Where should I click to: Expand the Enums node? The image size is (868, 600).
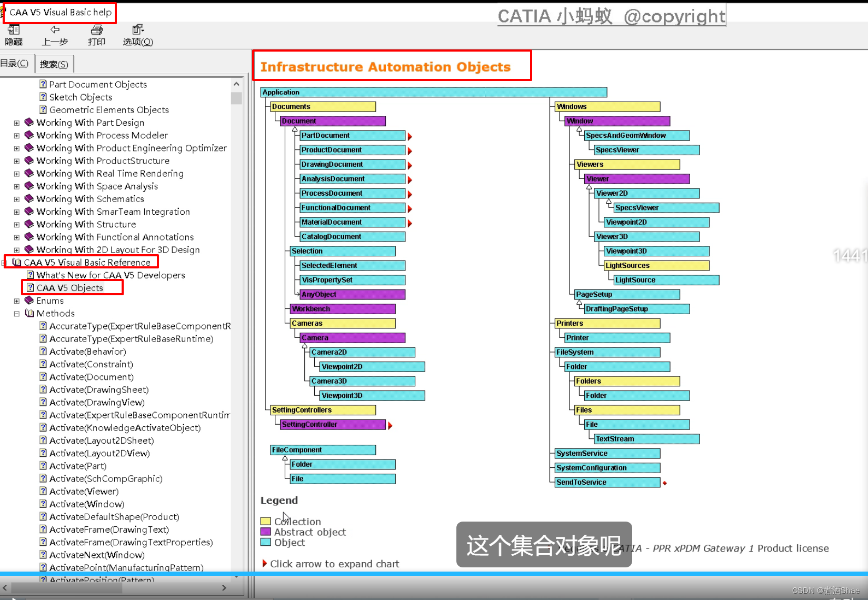(x=17, y=301)
